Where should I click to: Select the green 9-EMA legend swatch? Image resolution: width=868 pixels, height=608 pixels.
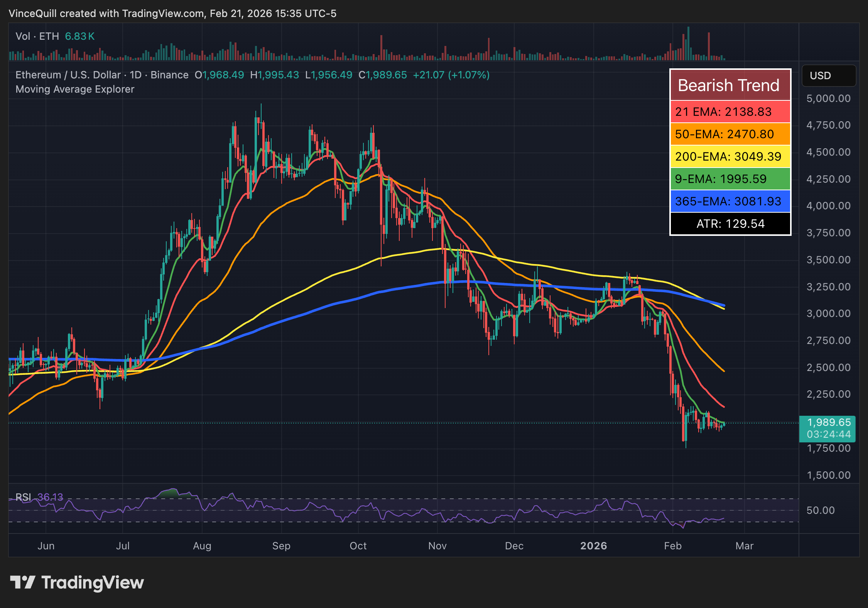[x=730, y=179]
